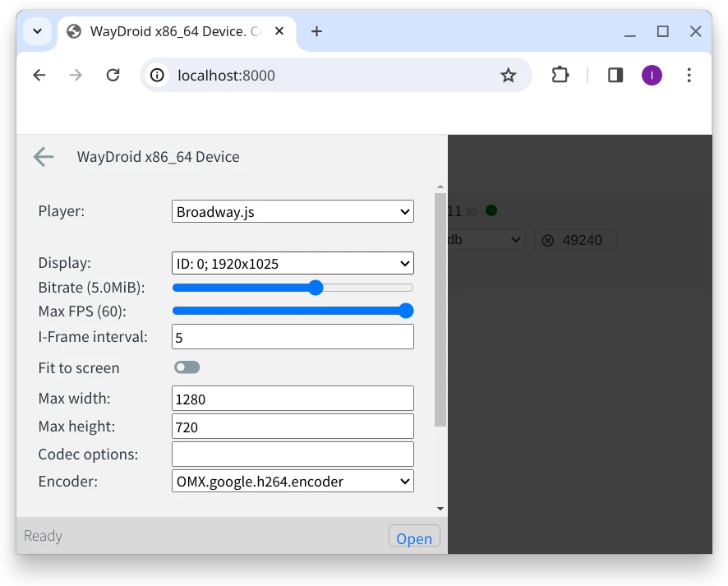The width and height of the screenshot is (728, 586).
Task: Open the Chrome three-dot menu
Action: click(689, 76)
